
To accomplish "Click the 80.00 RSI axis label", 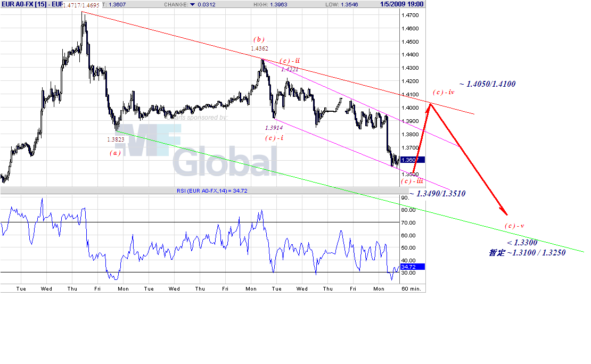I will pyautogui.click(x=408, y=210).
